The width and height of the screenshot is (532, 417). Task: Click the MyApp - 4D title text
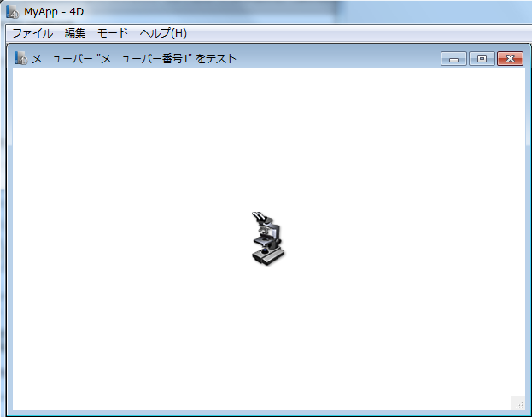[54, 12]
